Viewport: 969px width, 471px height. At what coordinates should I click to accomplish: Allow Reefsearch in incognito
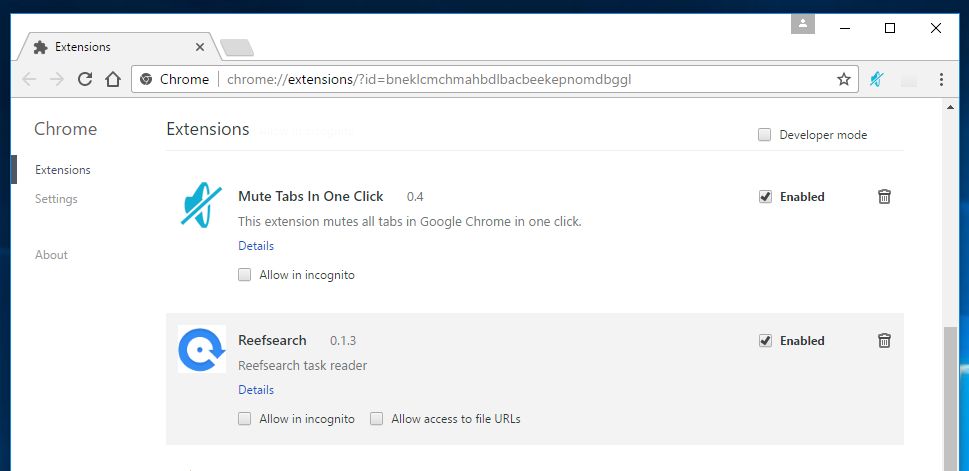[245, 419]
